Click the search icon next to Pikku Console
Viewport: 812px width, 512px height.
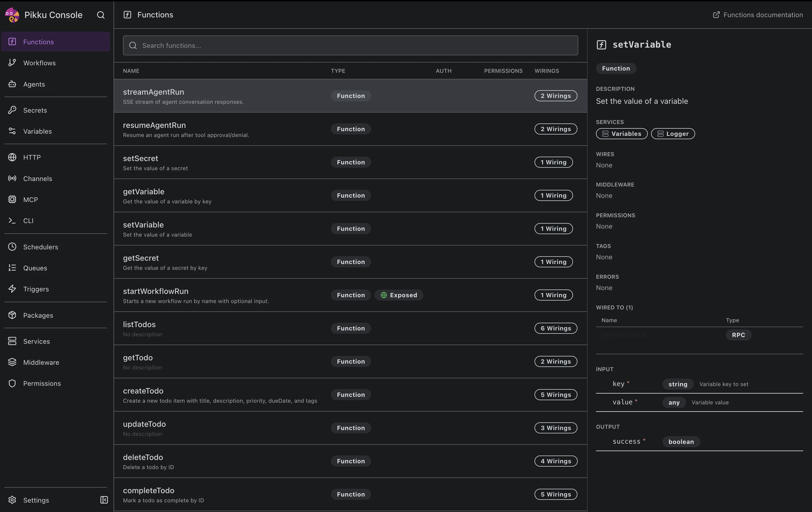(101, 15)
